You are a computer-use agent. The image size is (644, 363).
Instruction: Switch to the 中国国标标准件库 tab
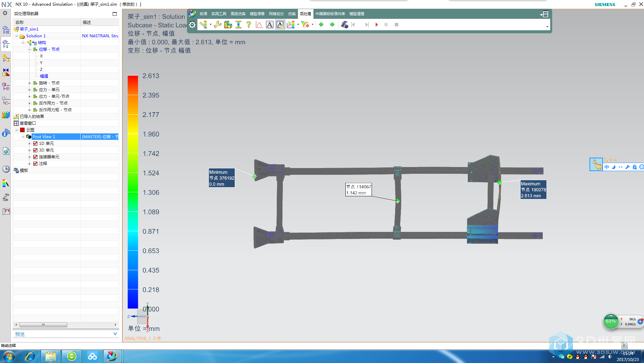(x=330, y=14)
